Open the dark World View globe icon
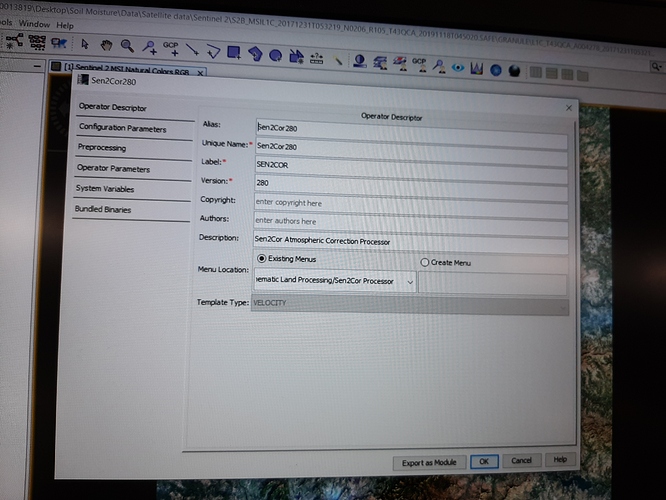666x500 pixels. (514, 71)
